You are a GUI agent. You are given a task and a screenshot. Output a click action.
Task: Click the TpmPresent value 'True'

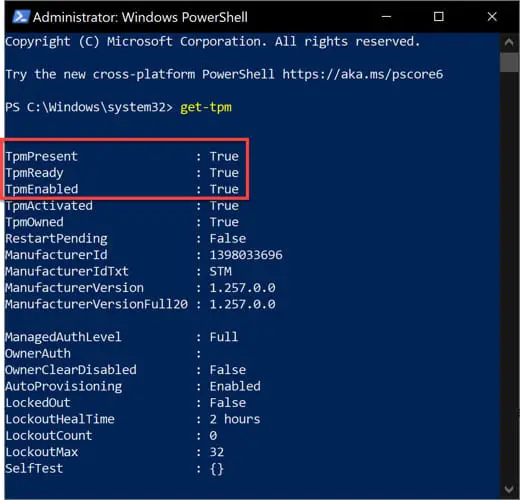224,156
